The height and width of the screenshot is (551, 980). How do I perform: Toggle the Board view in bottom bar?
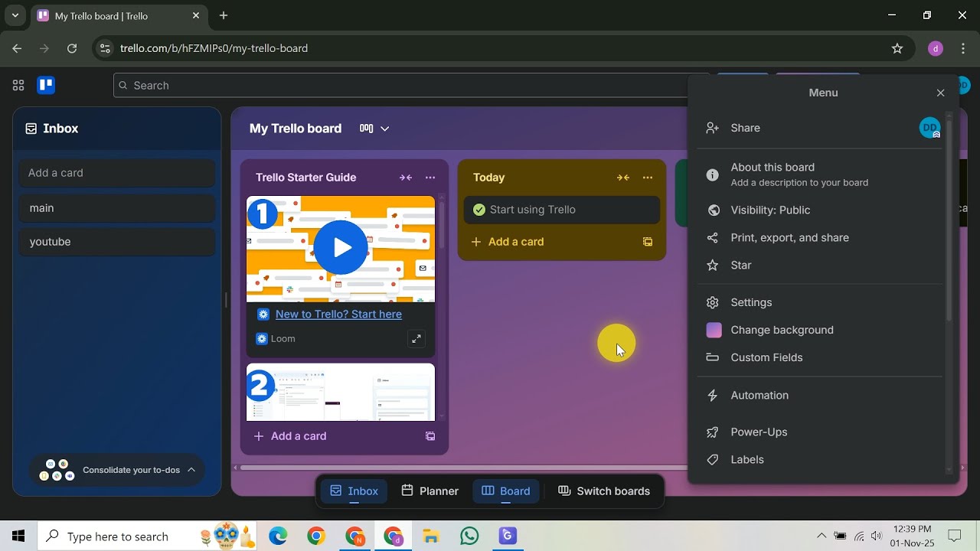click(x=506, y=491)
